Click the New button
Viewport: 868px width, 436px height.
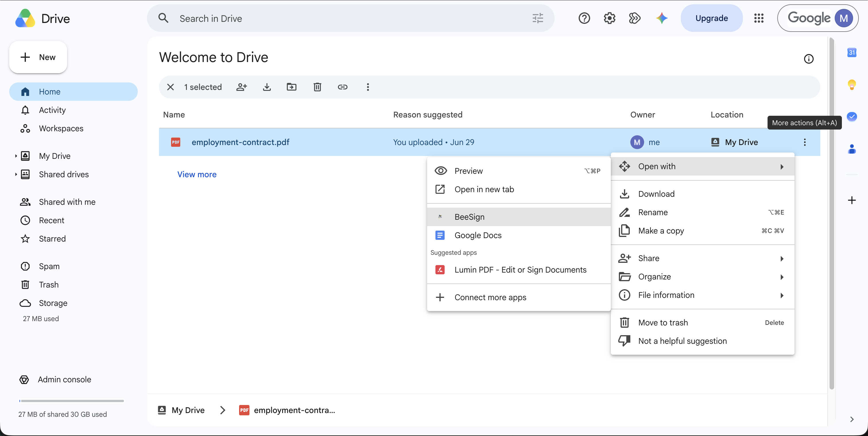tap(38, 57)
